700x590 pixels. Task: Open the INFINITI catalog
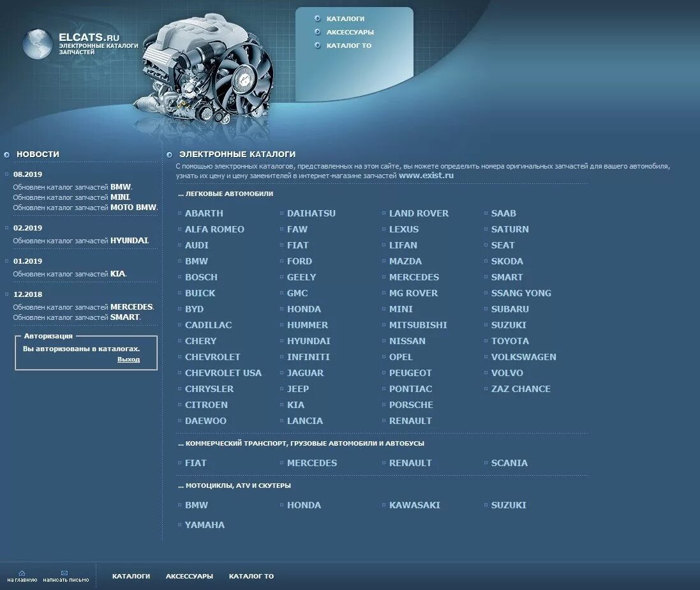point(308,358)
